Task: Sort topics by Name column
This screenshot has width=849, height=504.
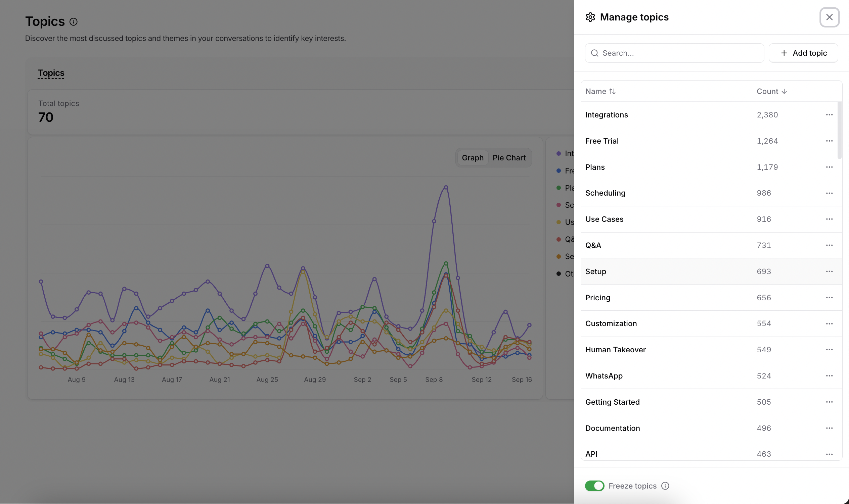Action: click(x=600, y=91)
